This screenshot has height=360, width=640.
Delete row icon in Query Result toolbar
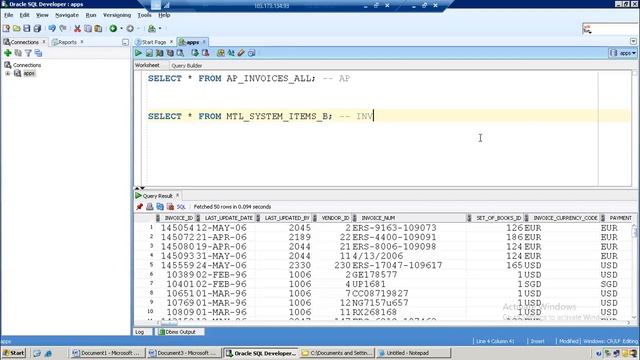(170, 207)
